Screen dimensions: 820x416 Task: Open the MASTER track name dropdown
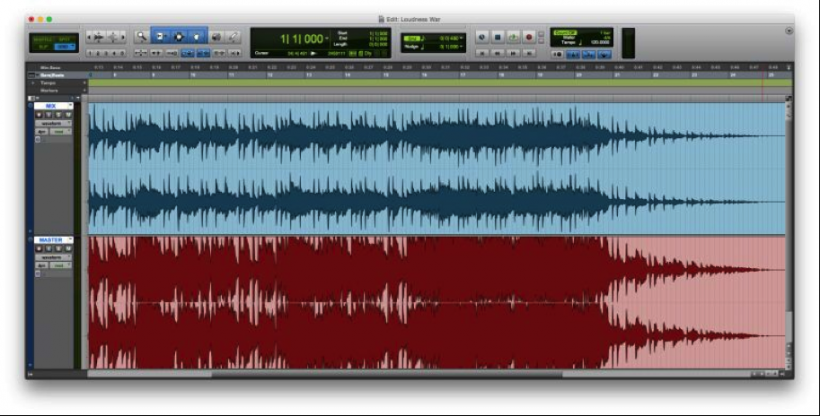coord(70,239)
